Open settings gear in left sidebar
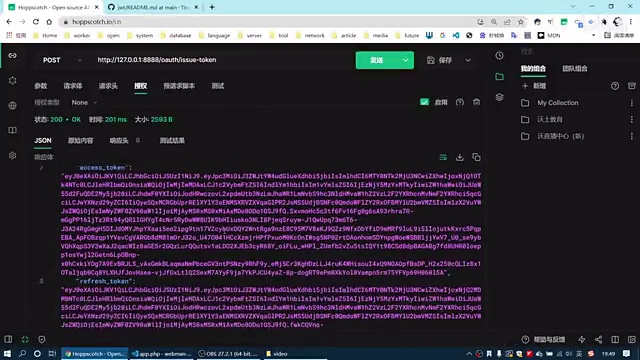 tap(12, 156)
